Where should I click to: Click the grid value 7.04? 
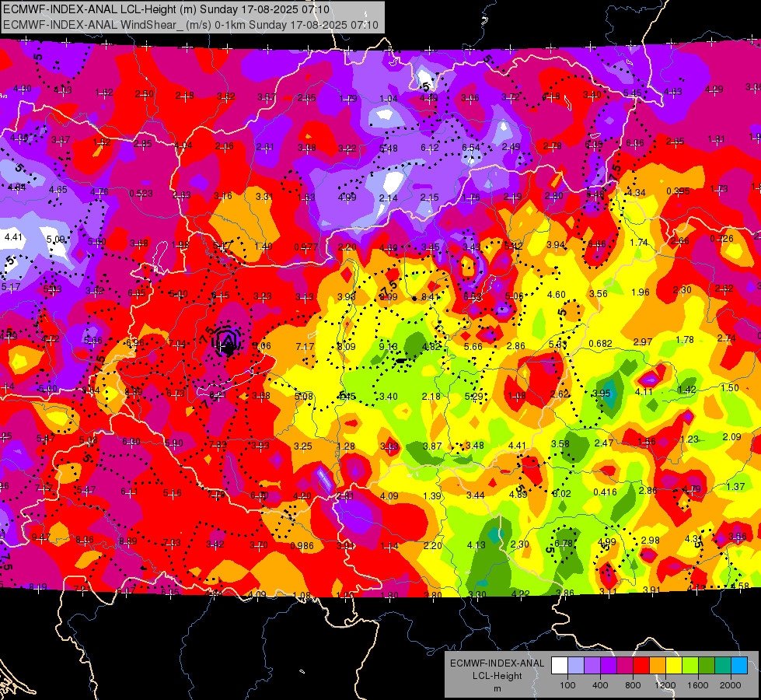click(x=177, y=344)
